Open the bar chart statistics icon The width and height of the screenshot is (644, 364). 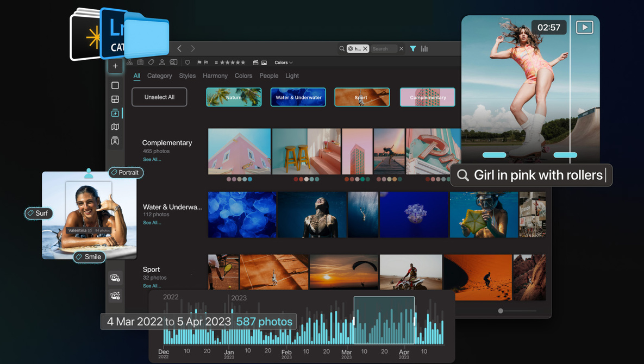[424, 48]
